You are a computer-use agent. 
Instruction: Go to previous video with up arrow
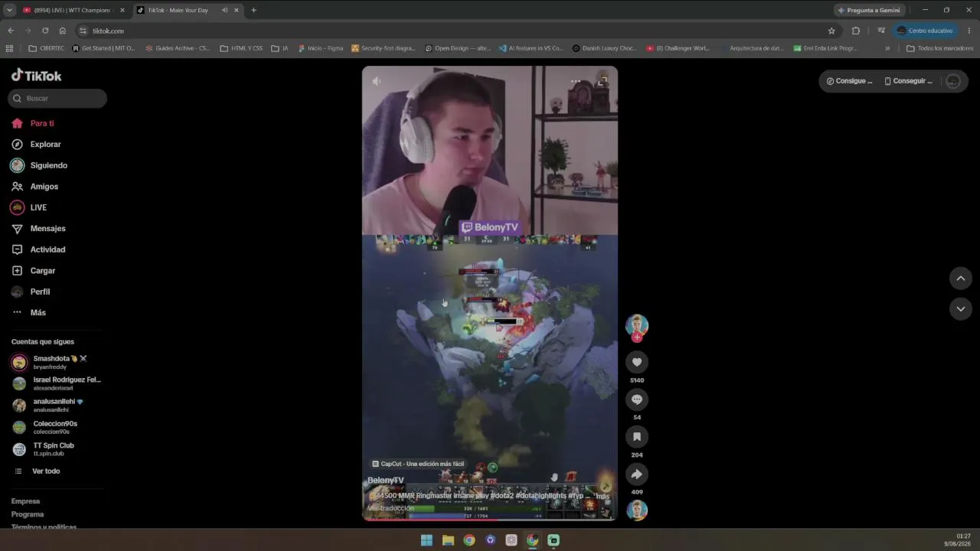tap(961, 279)
